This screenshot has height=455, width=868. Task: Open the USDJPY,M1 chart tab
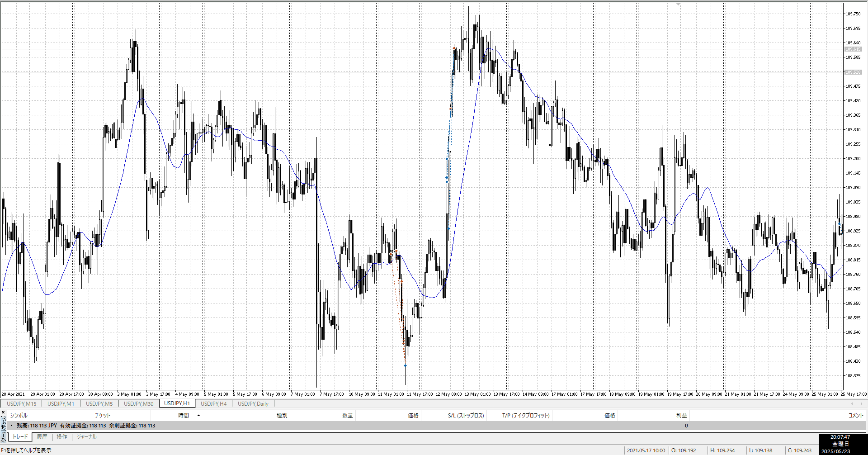point(61,403)
